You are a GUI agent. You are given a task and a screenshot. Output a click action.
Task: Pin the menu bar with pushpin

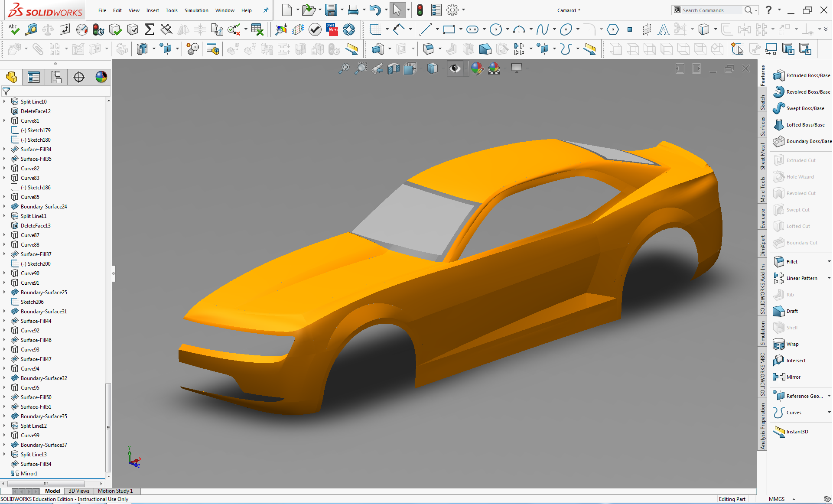tap(266, 10)
